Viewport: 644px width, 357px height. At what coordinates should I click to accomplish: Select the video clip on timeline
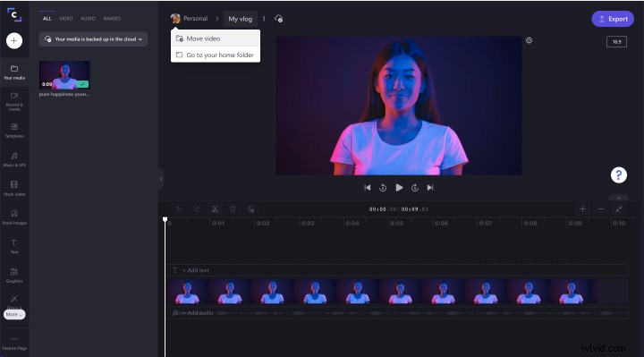tap(382, 292)
